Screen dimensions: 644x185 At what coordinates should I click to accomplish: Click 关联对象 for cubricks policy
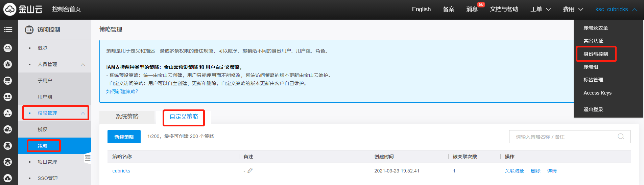(x=515, y=171)
